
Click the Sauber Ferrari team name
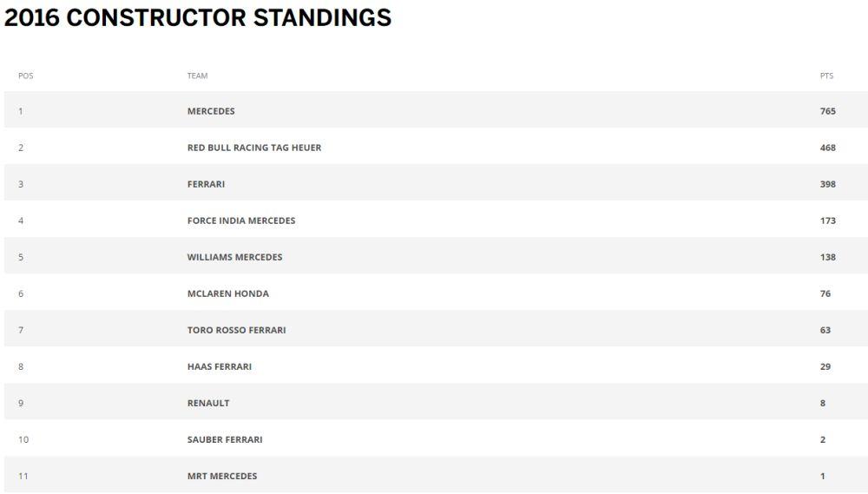tap(225, 439)
